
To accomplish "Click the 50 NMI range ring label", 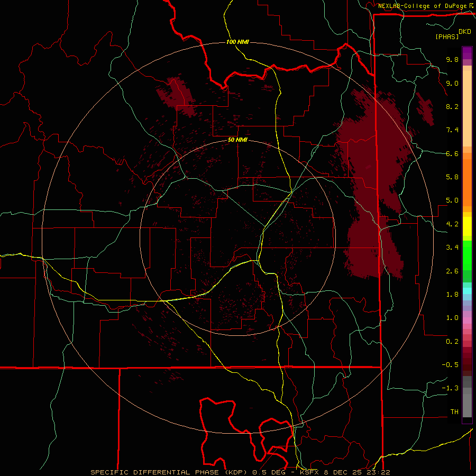I will 237,140.
